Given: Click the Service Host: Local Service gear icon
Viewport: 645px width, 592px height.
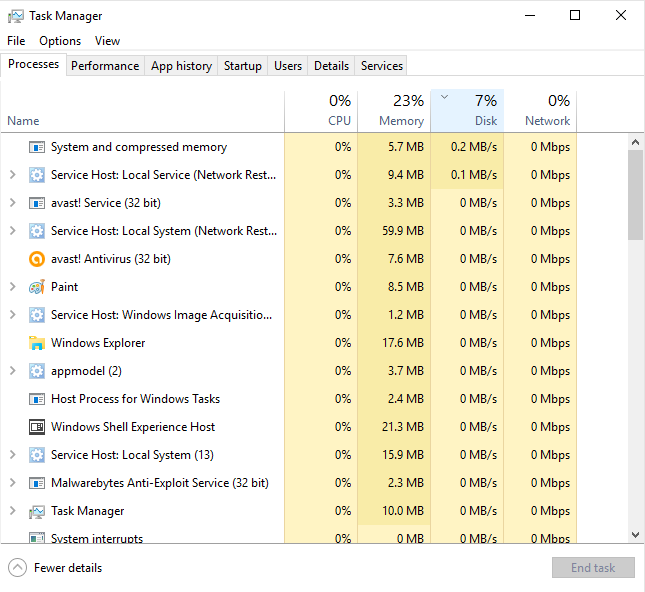Looking at the screenshot, I should pyautogui.click(x=37, y=175).
